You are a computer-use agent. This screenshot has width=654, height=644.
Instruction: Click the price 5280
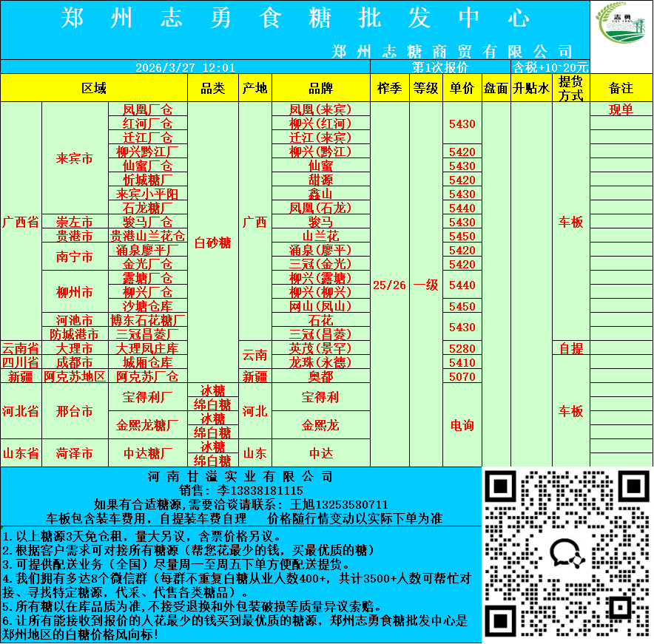point(462,348)
